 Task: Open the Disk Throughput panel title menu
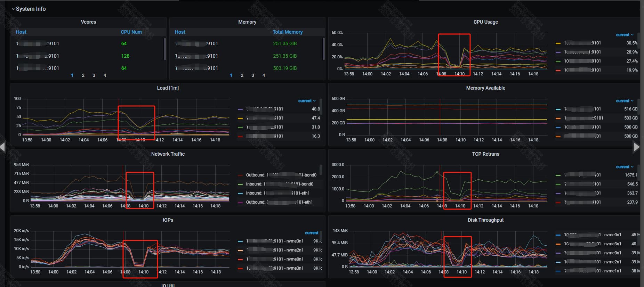[485, 220]
